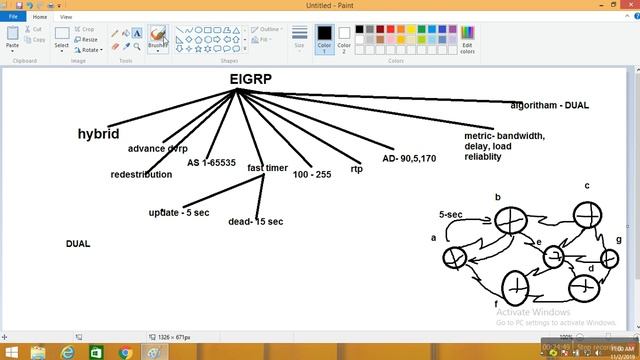
Task: Click the 'hybrid' text on canvas
Action: pyautogui.click(x=98, y=134)
